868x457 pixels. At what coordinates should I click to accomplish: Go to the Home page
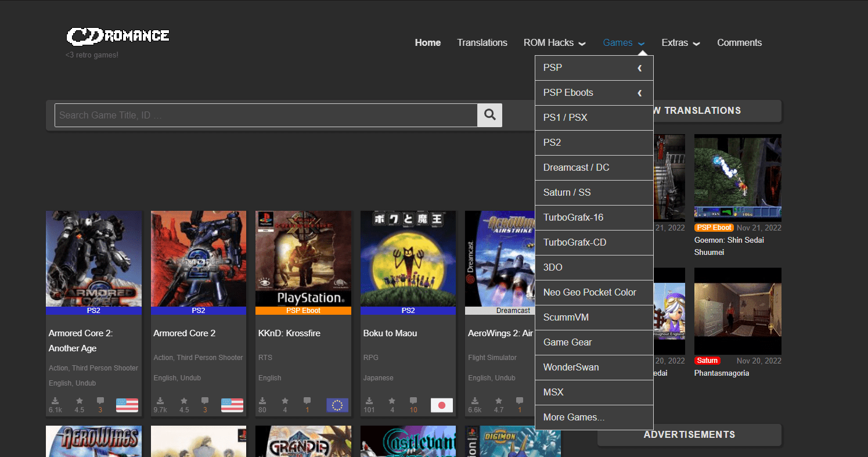click(x=428, y=42)
